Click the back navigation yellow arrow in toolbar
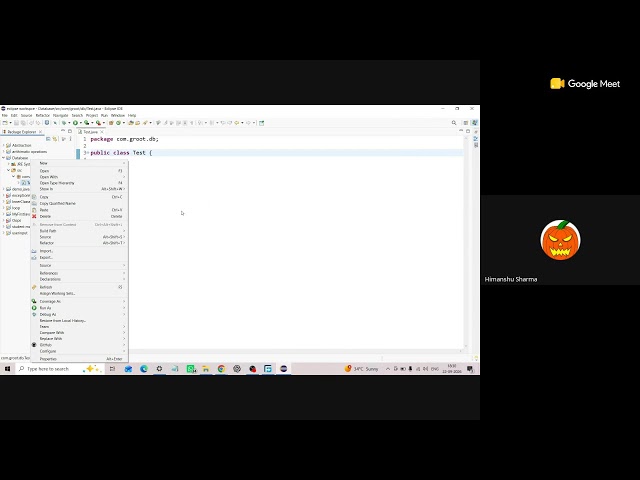 point(237,123)
